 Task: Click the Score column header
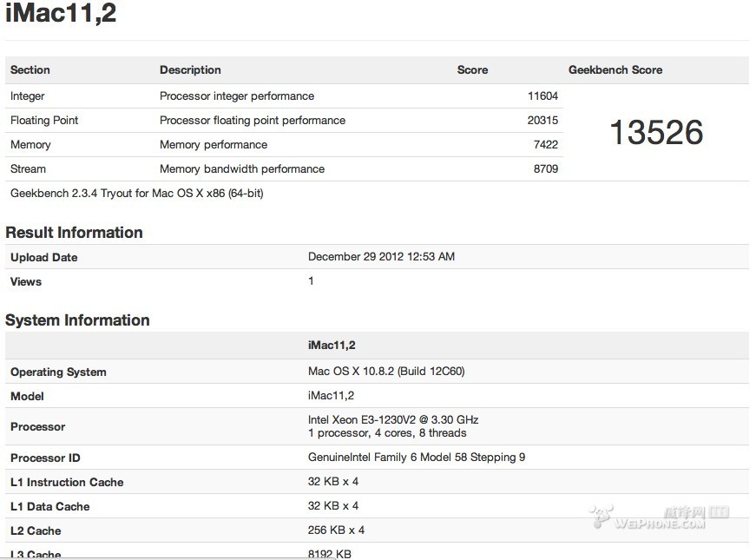(x=472, y=70)
